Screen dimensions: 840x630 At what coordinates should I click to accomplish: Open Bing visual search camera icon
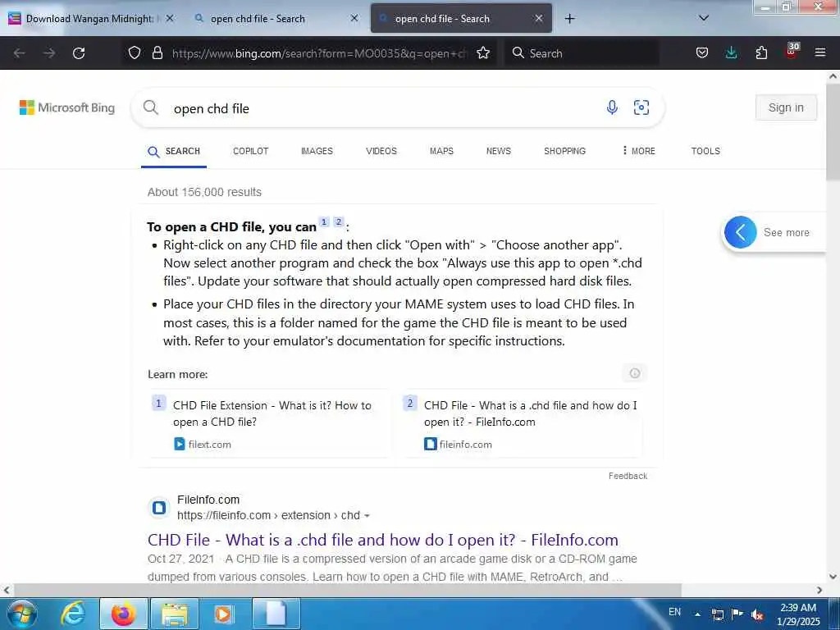point(641,107)
